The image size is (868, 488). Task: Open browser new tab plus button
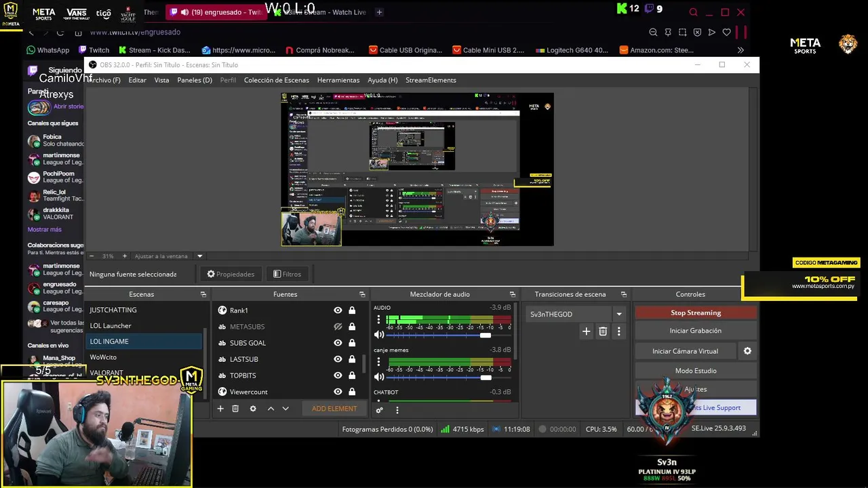(379, 12)
